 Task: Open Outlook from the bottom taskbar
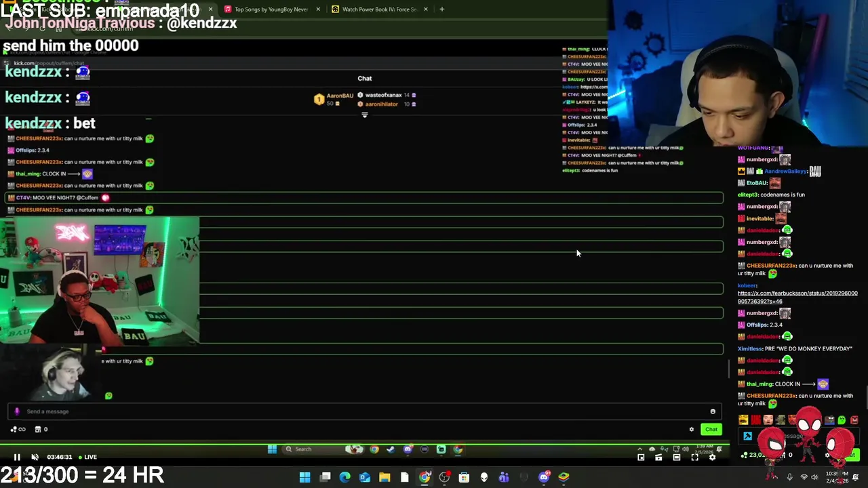(365, 477)
